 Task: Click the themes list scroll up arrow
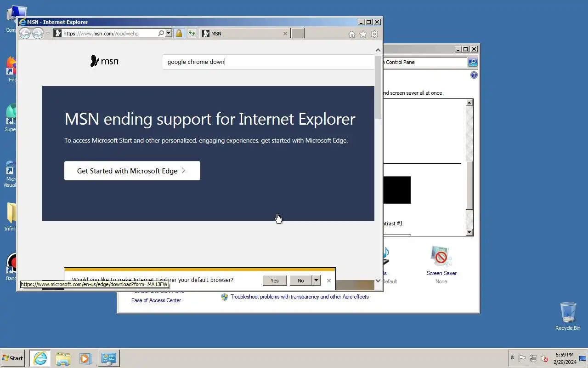[x=469, y=103]
